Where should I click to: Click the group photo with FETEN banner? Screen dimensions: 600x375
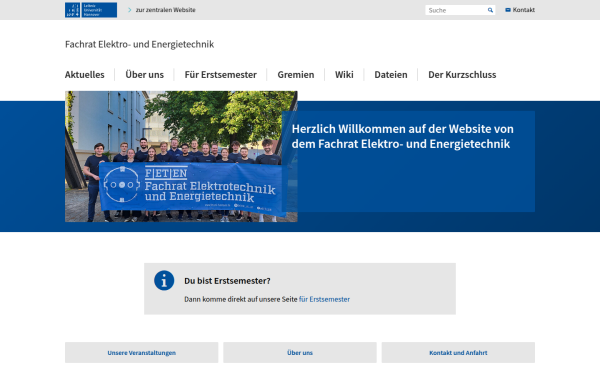click(x=181, y=157)
